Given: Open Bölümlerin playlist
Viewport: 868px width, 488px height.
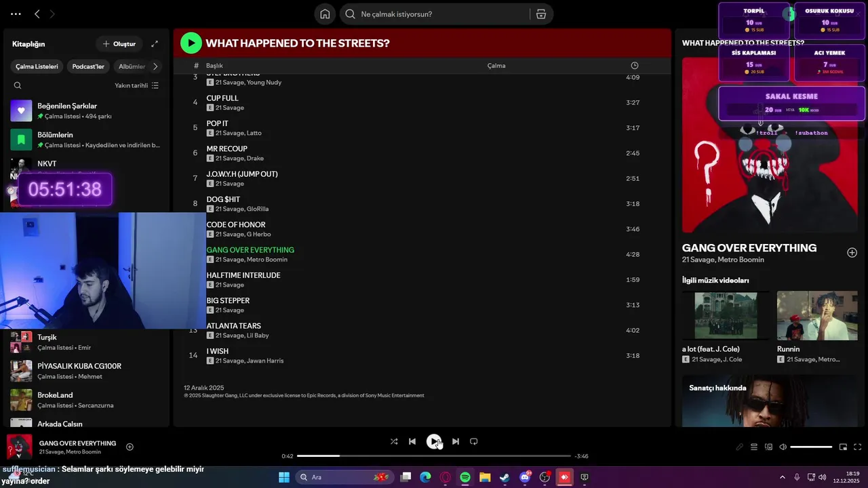Looking at the screenshot, I should pos(86,140).
